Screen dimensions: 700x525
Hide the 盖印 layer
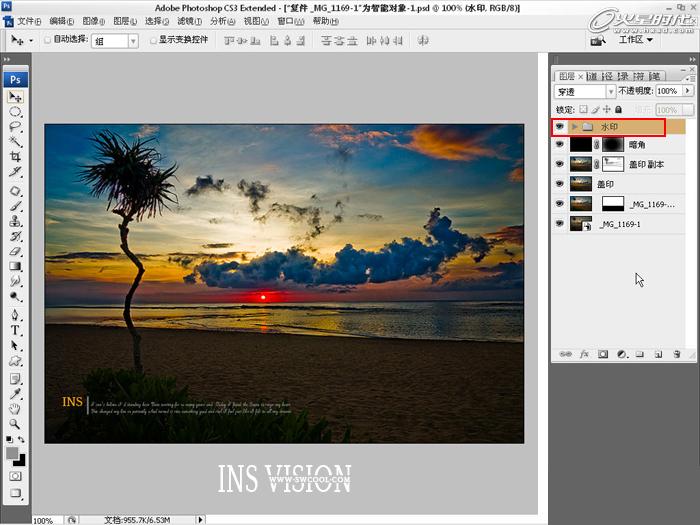tap(559, 183)
